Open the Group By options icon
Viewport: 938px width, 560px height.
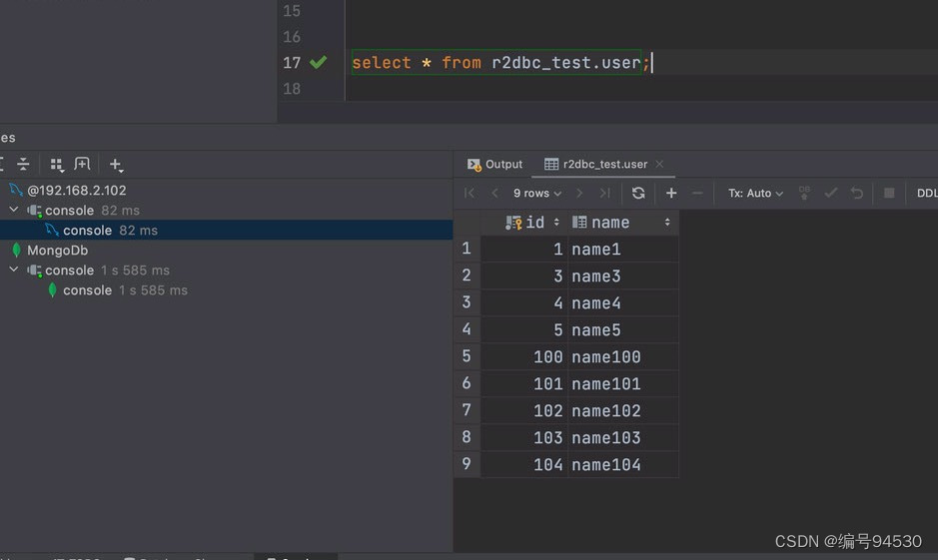[x=57, y=165]
